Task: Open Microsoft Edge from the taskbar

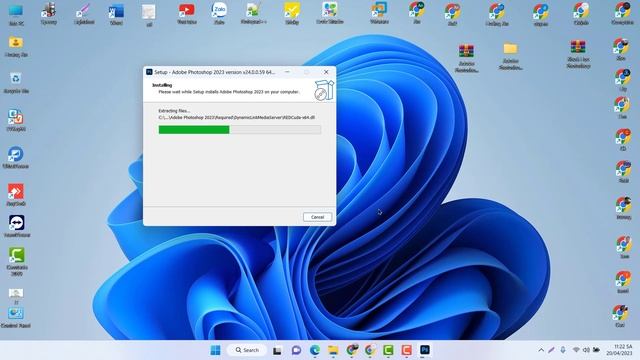Action: point(315,350)
